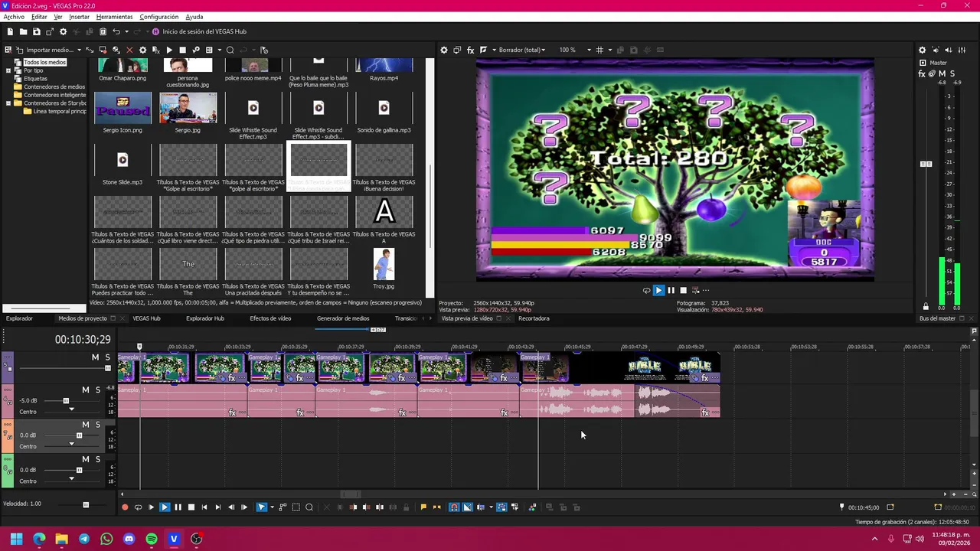
Task: Stop media preview in the Project Media toolbar
Action: 182,50
